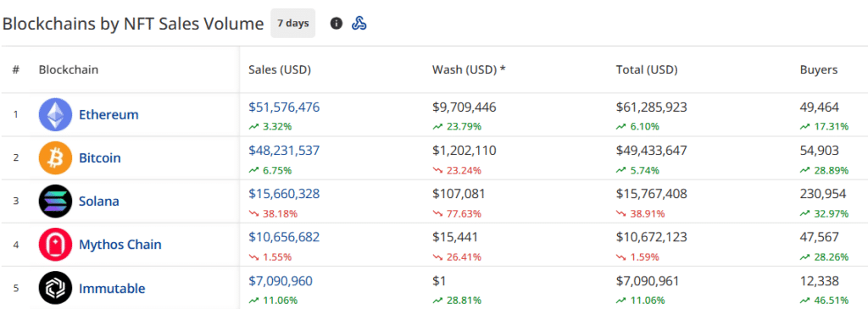Click the Ethereum sales change 3.32%
Image resolution: width=868 pixels, height=309 pixels.
(x=277, y=127)
